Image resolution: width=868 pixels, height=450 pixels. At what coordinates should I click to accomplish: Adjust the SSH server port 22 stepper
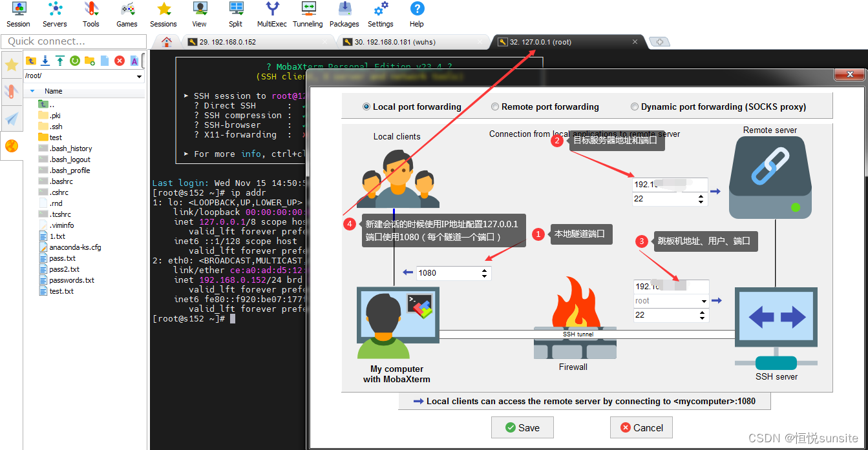(702, 315)
